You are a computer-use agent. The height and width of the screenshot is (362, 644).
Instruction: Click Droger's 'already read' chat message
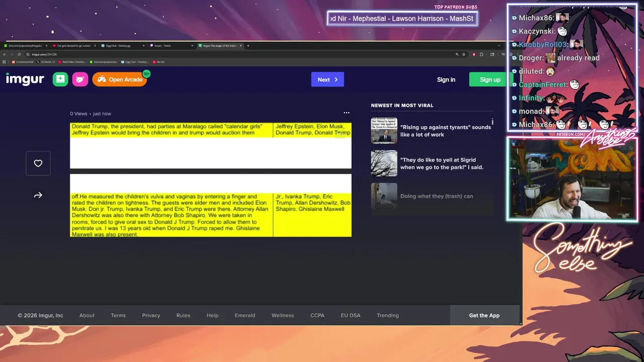[x=578, y=58]
